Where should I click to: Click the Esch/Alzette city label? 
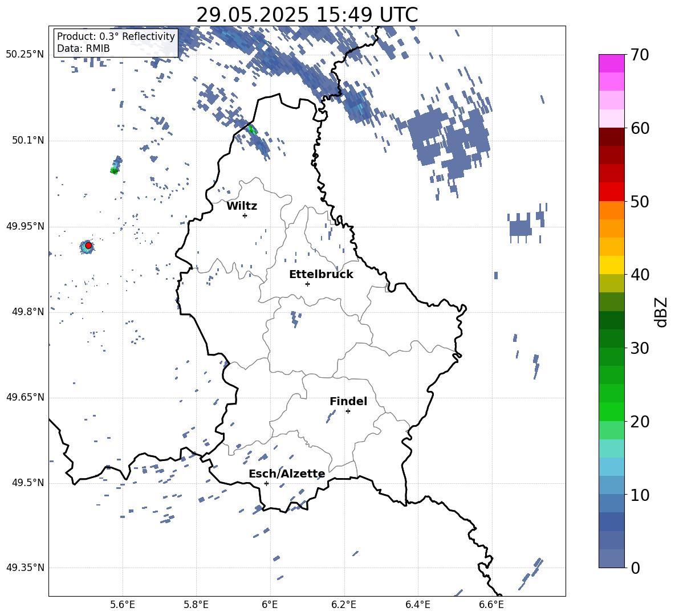[287, 474]
